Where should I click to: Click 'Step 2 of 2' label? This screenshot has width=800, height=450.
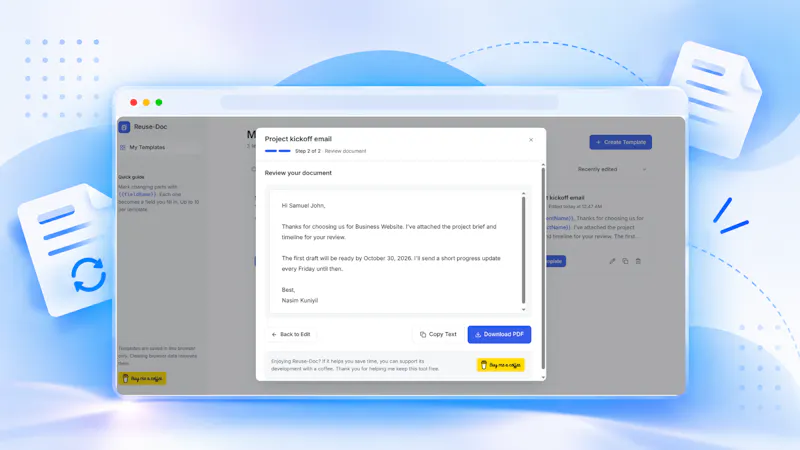308,151
